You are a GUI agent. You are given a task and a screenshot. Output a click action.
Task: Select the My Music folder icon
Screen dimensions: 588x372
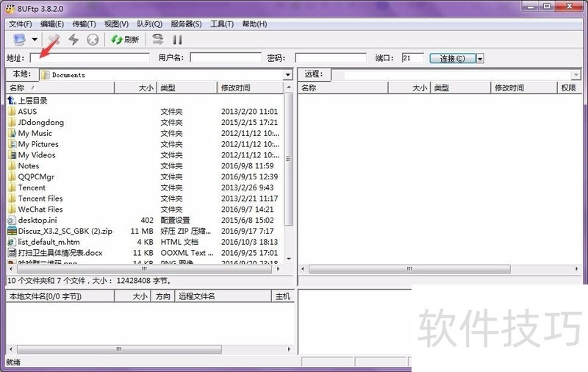[12, 133]
